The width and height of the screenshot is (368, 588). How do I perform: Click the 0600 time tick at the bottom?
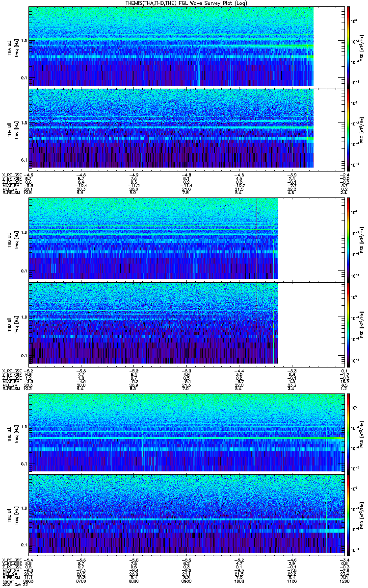coord(29,581)
